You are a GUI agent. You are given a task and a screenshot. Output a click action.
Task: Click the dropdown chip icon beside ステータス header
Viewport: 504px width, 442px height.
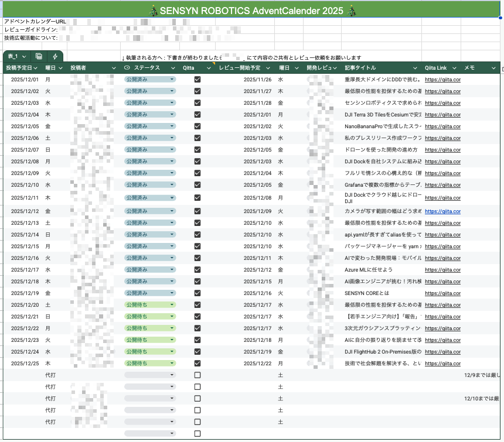coord(127,68)
